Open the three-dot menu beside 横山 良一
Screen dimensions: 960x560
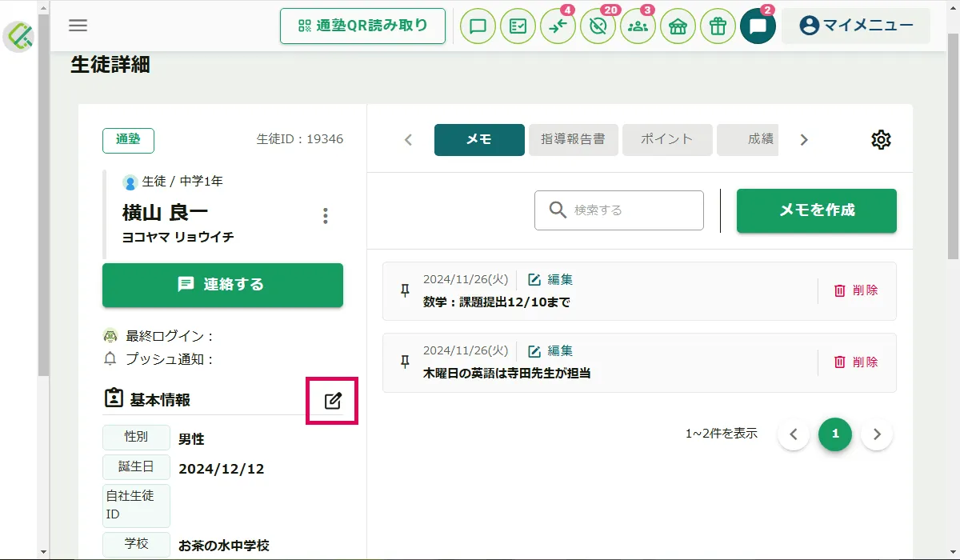(325, 216)
